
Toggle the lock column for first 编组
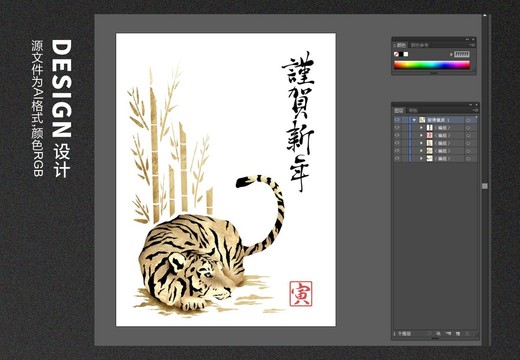405,127
